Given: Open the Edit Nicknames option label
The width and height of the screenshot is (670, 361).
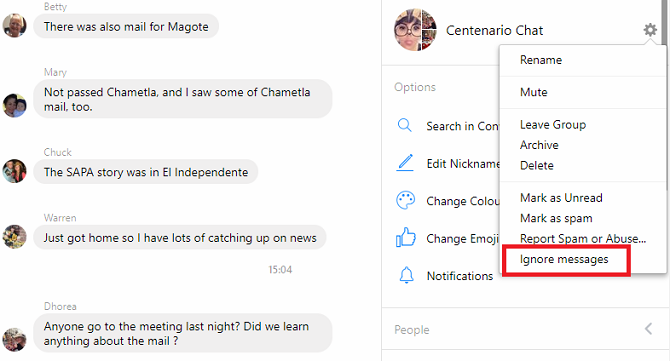Looking at the screenshot, I should coord(463,164).
